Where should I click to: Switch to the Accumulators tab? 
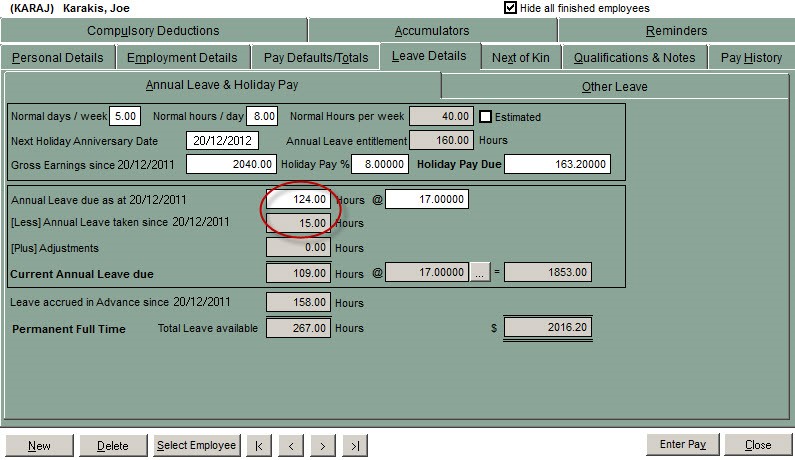(x=431, y=31)
